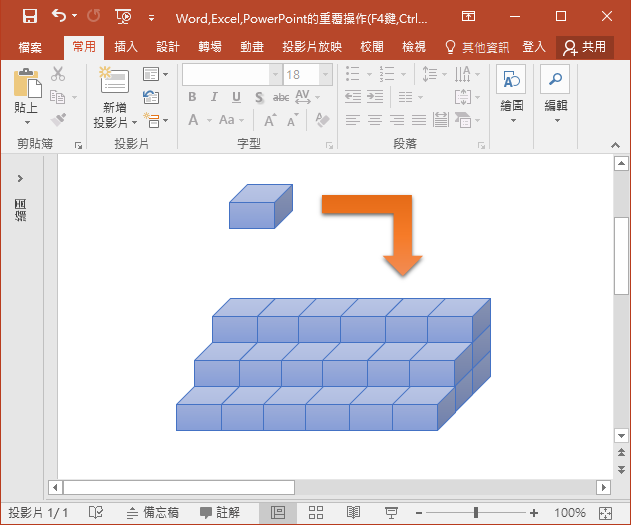The height and width of the screenshot is (525, 631).
Task: Open the font size dropdown showing 18
Action: tap(325, 74)
